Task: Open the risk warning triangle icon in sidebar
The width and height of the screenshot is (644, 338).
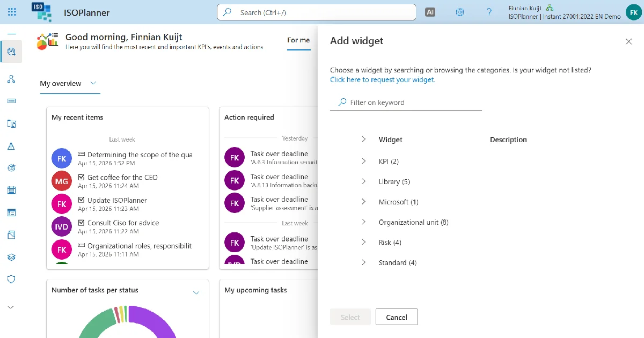Action: point(11,146)
